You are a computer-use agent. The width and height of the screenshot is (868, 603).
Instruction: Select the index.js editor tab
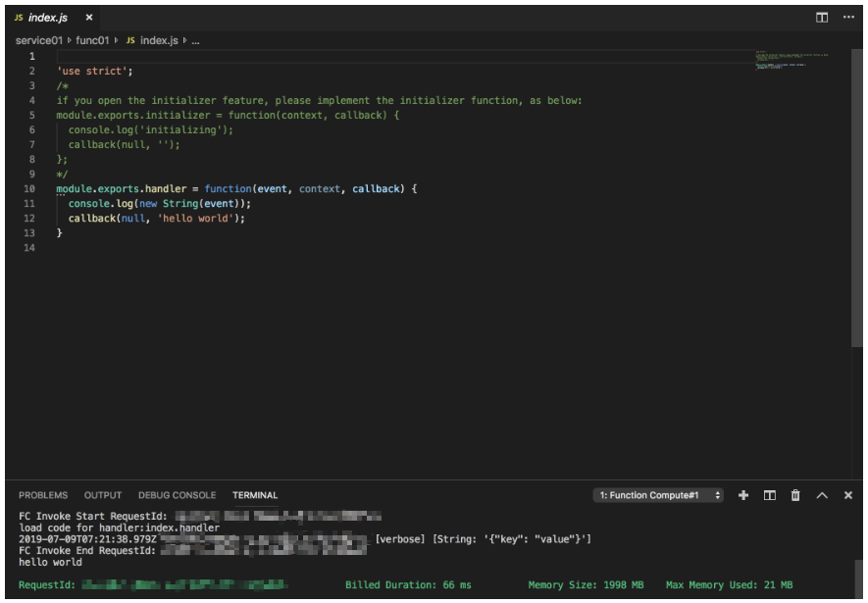pyautogui.click(x=54, y=18)
